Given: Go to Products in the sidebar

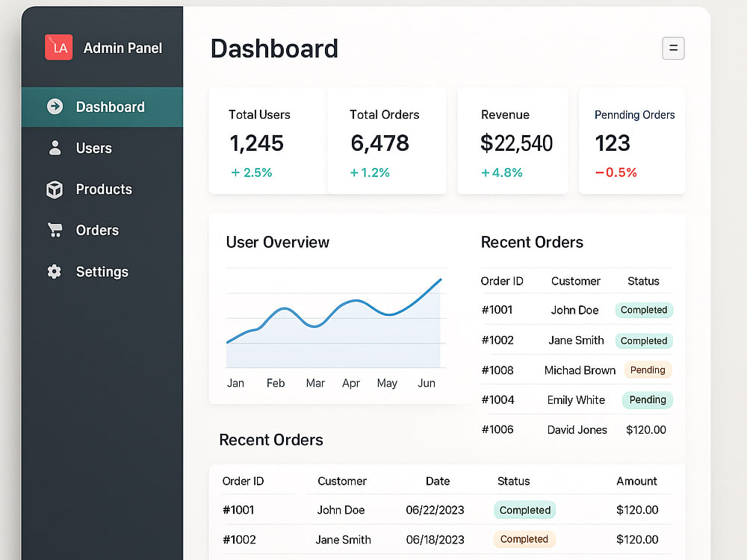Looking at the screenshot, I should tap(102, 189).
